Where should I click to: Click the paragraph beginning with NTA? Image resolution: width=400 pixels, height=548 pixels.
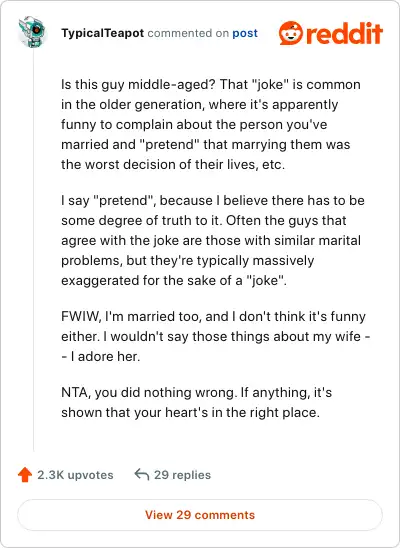[x=196, y=402]
